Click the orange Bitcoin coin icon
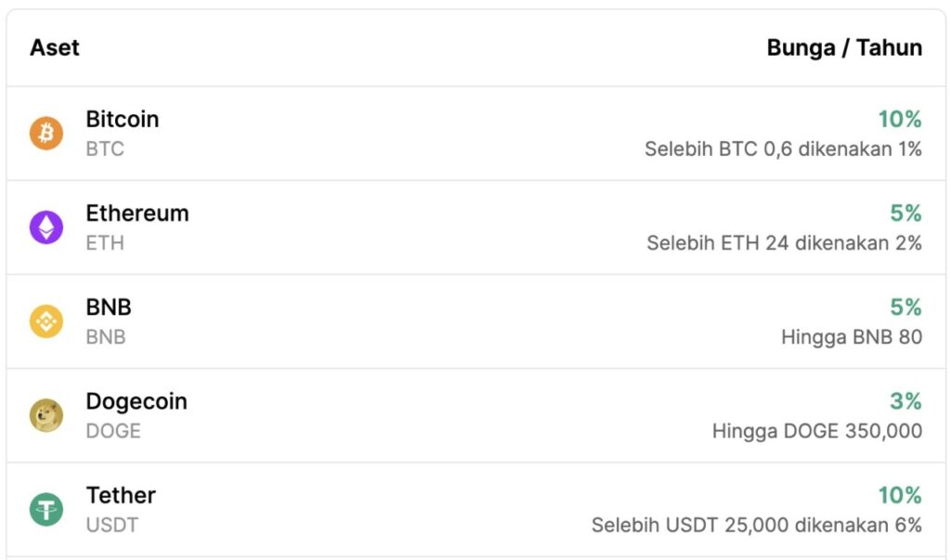Screen dimensions: 951x560 (46, 134)
